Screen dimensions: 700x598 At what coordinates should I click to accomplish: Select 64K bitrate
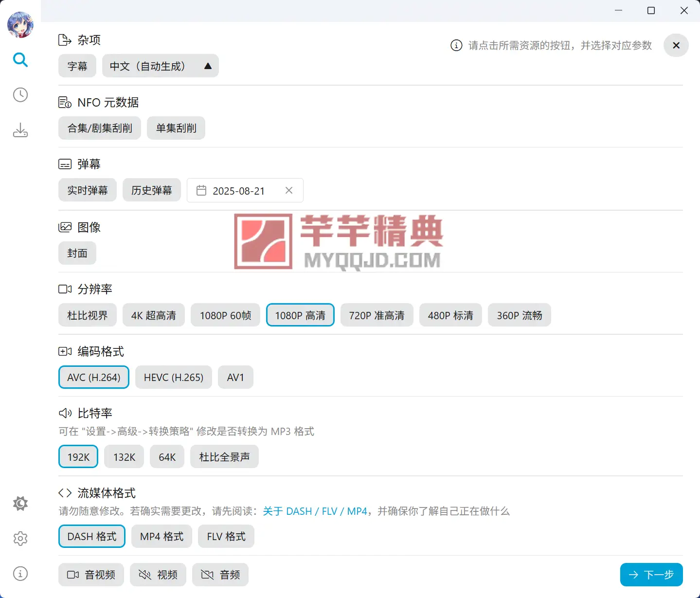pyautogui.click(x=167, y=456)
